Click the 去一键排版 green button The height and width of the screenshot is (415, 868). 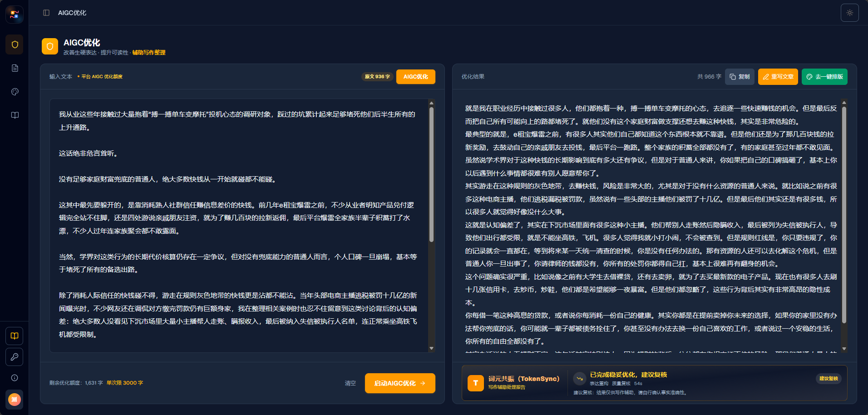(824, 77)
